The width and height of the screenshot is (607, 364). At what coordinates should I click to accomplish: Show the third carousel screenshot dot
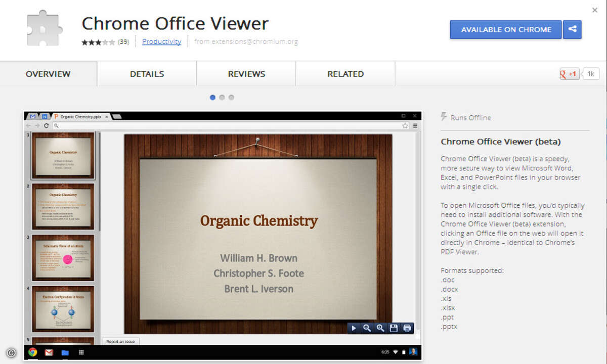pyautogui.click(x=231, y=98)
